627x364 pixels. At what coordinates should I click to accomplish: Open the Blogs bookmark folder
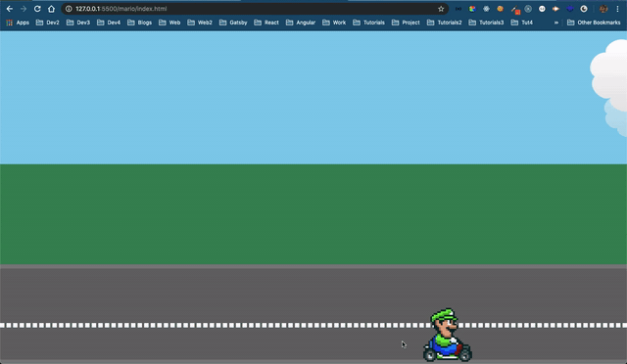139,23
